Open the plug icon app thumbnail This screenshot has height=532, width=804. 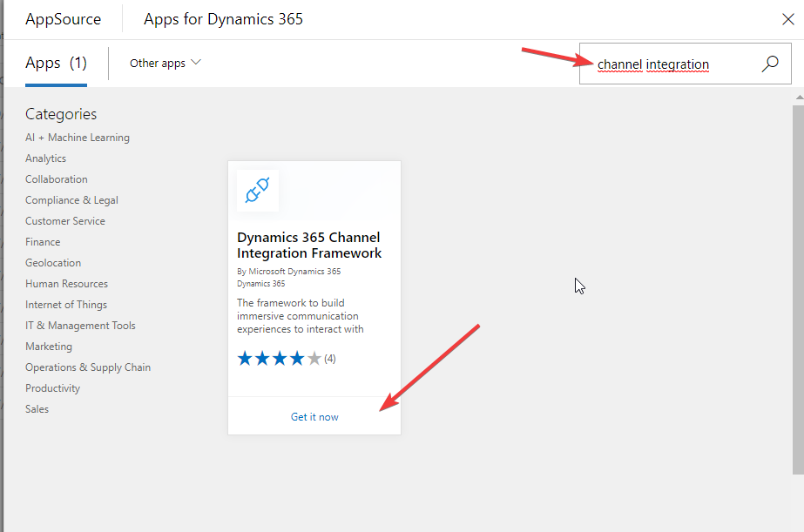(258, 191)
